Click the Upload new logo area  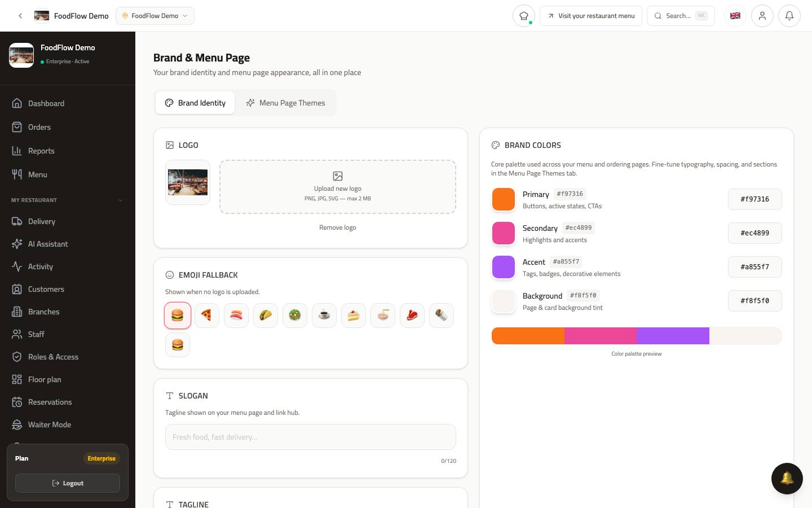338,187
